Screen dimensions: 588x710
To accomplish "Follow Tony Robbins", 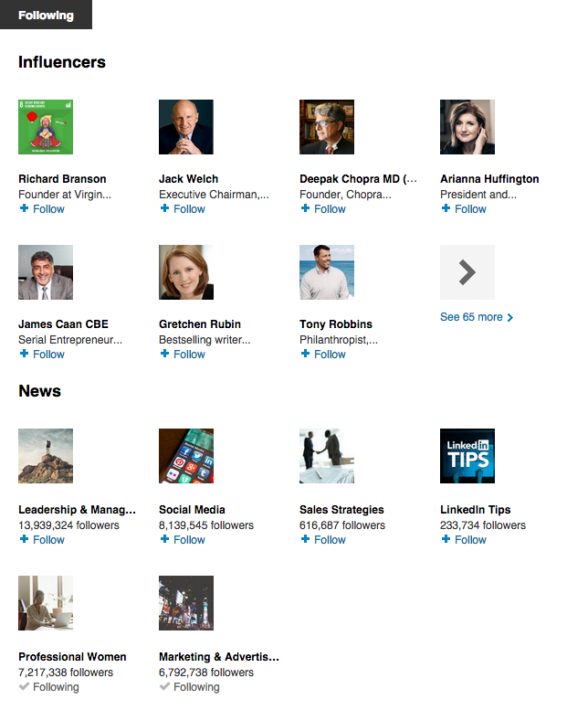I will (323, 355).
